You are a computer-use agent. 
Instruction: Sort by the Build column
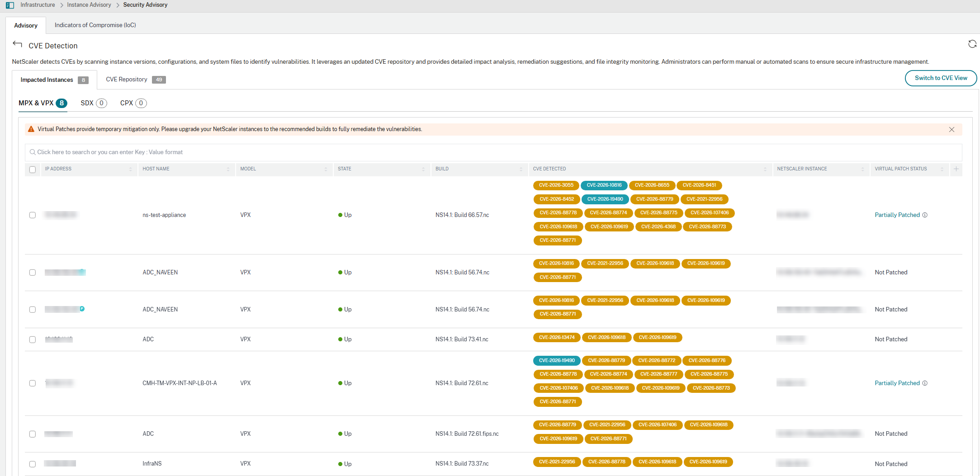(x=521, y=169)
